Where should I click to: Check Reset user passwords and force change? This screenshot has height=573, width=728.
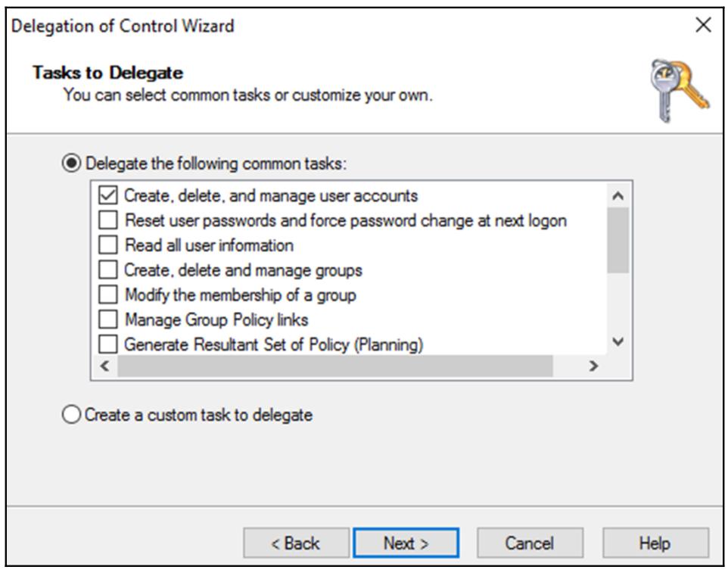point(109,221)
